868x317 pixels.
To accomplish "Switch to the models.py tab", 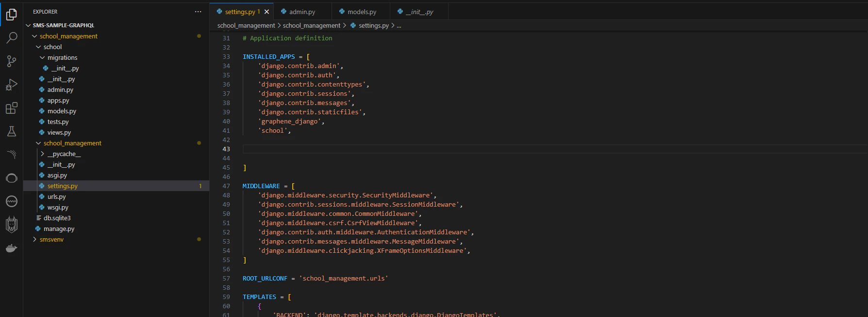I will [362, 12].
